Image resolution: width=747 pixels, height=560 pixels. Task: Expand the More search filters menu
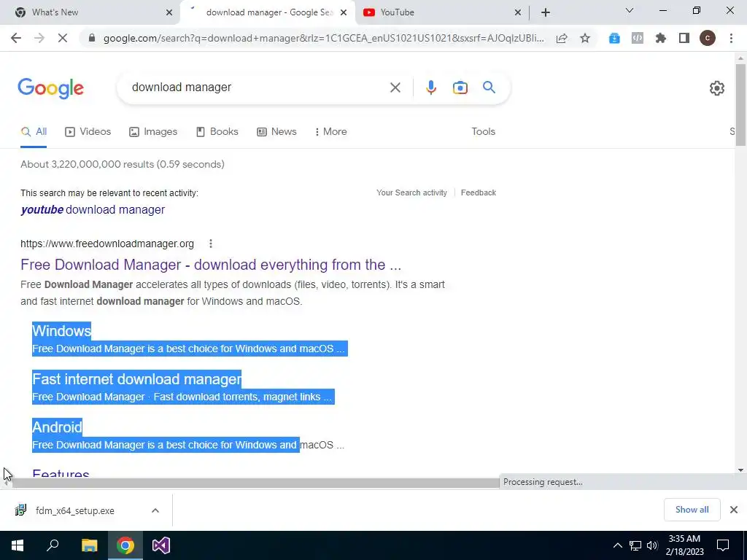(x=331, y=132)
